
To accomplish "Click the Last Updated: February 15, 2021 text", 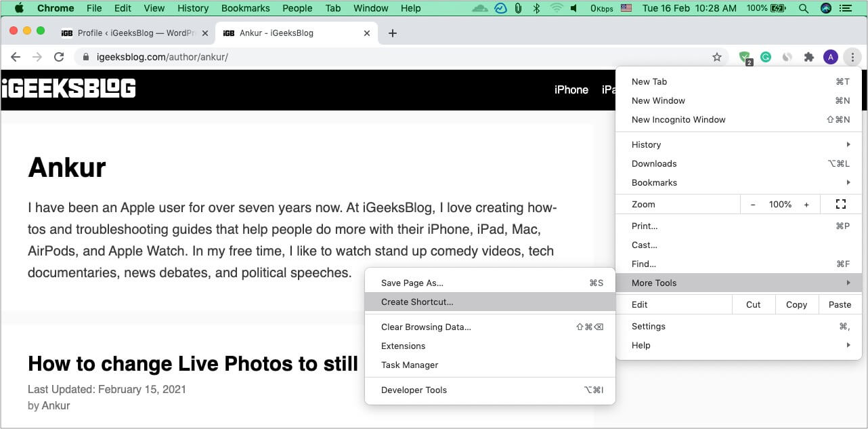I will [x=107, y=389].
